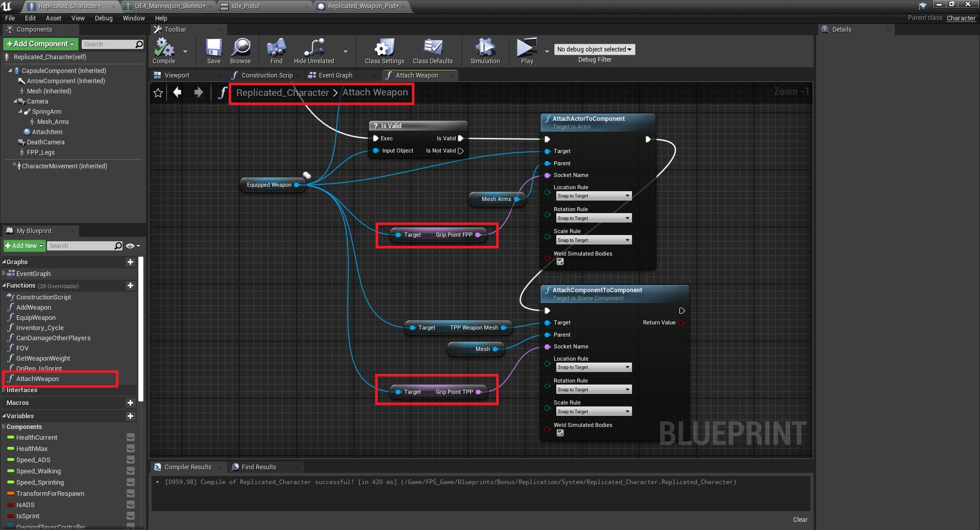
Task: Open Location Rule dropdown on AttachActorToComponent
Action: point(594,196)
